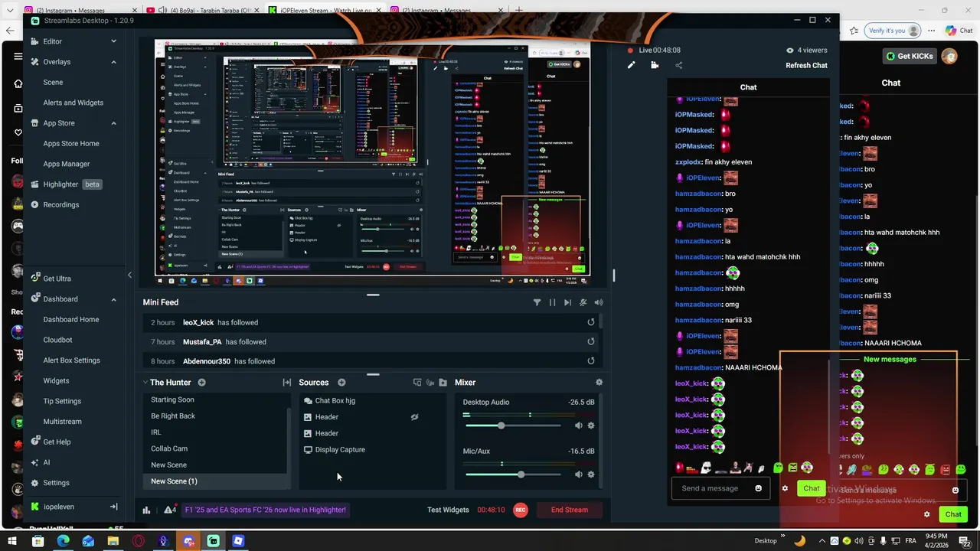
Task: Click the Sources audio device icon
Action: (x=430, y=383)
